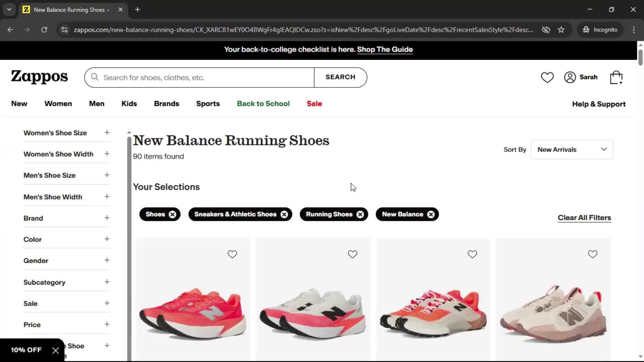
Task: Click the Shop The Guide link
Action: 385,50
